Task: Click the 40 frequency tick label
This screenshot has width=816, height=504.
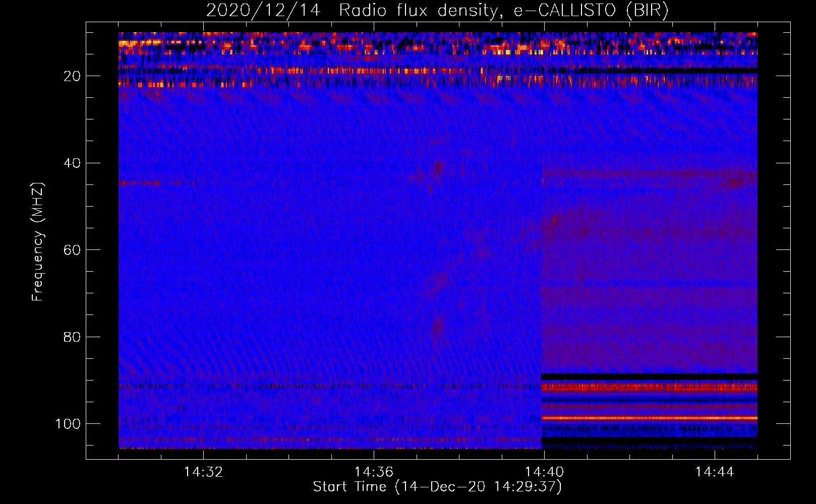Action: click(x=72, y=163)
